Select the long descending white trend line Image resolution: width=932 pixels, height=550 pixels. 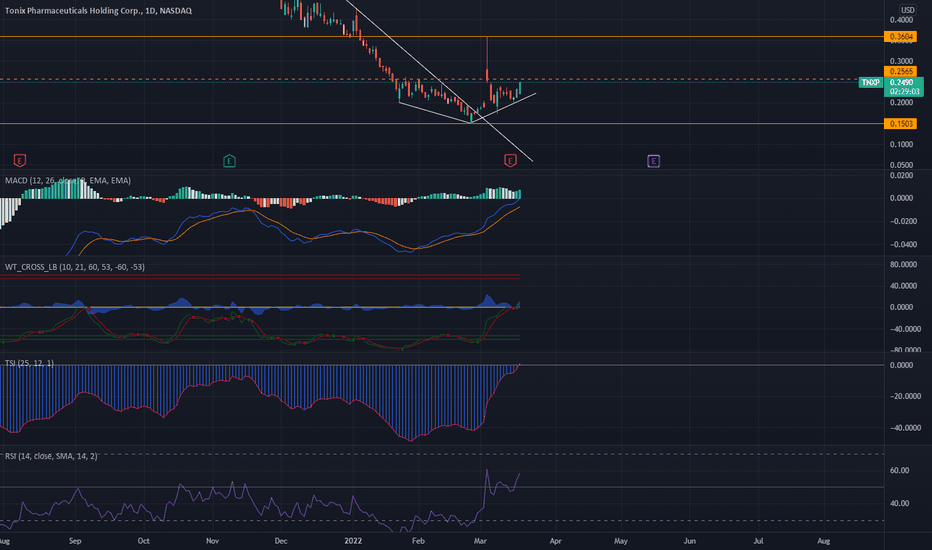click(439, 80)
